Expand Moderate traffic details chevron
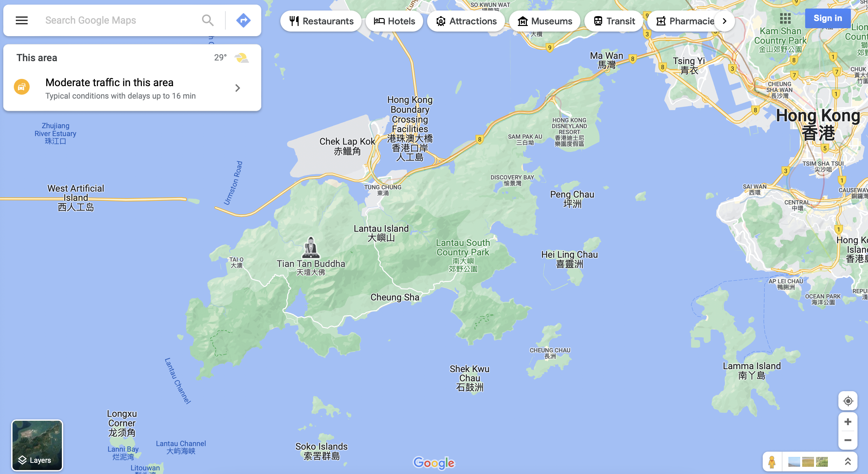 pos(238,88)
